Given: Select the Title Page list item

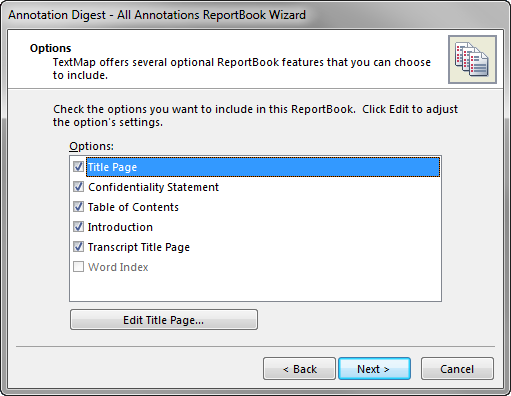Looking at the screenshot, I should pos(263,167).
